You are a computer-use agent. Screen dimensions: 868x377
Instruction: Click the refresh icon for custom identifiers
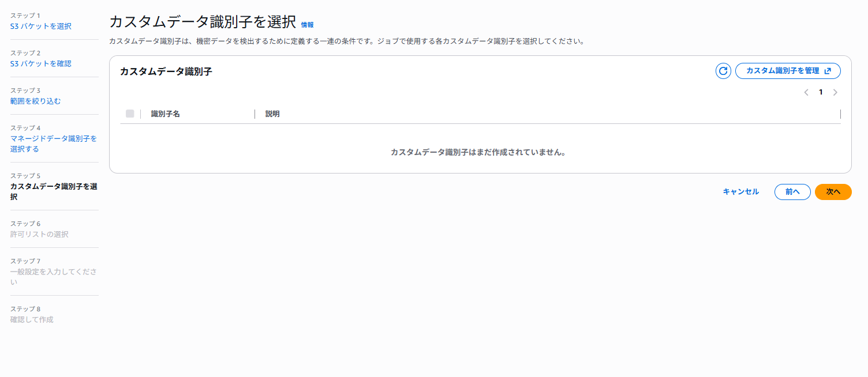point(723,71)
